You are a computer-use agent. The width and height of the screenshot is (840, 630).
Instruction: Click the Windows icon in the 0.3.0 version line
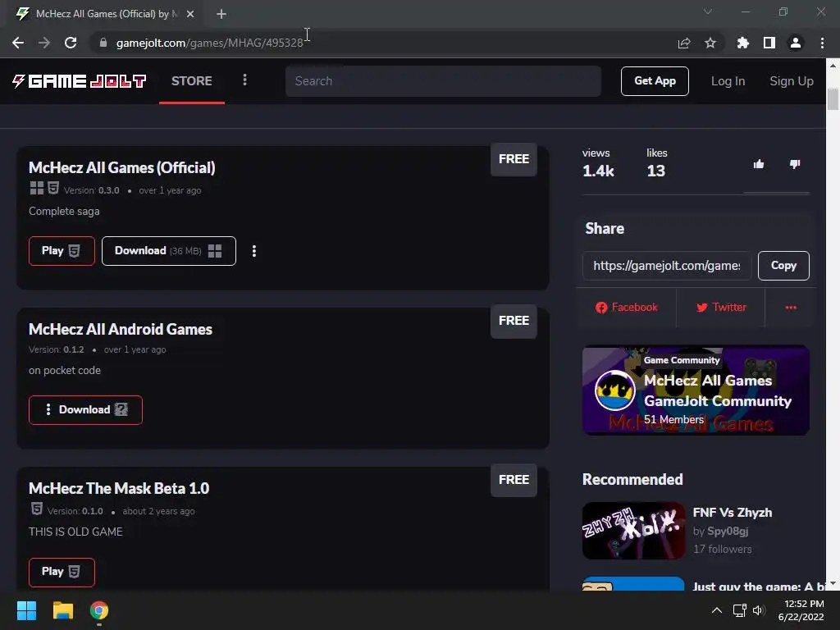36,188
